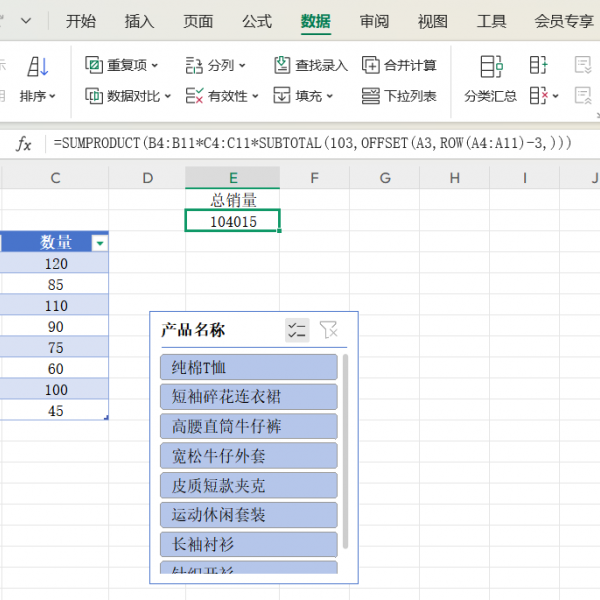The height and width of the screenshot is (600, 600).
Task: Toggle the 纯棉T恤 slicer item
Action: click(x=248, y=367)
